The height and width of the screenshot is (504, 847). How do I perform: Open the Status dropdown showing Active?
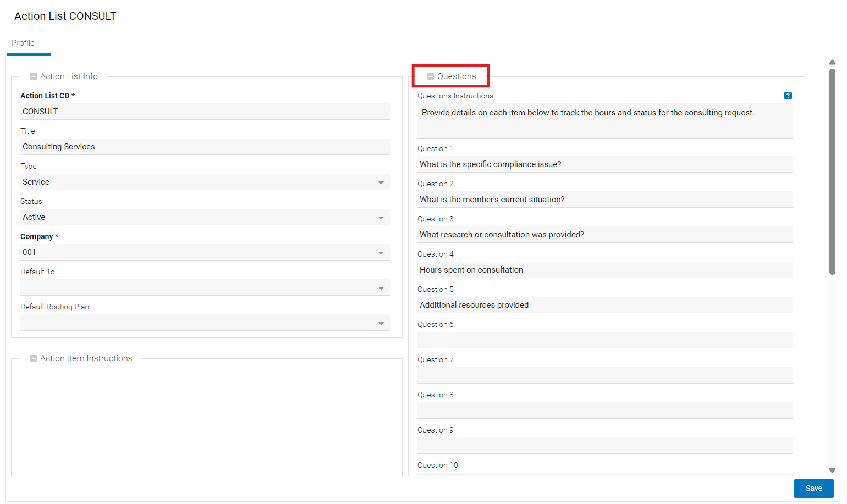coord(205,217)
